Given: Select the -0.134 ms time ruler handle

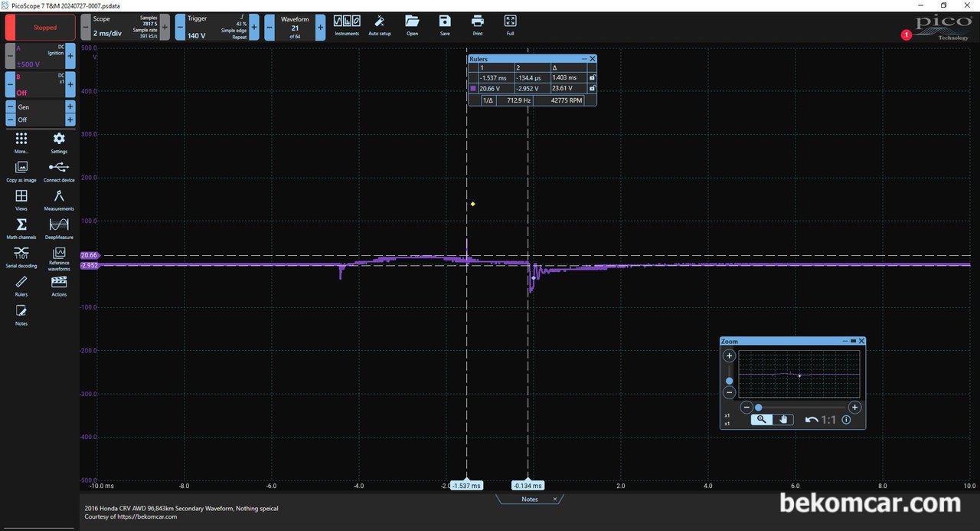Looking at the screenshot, I should tap(528, 485).
